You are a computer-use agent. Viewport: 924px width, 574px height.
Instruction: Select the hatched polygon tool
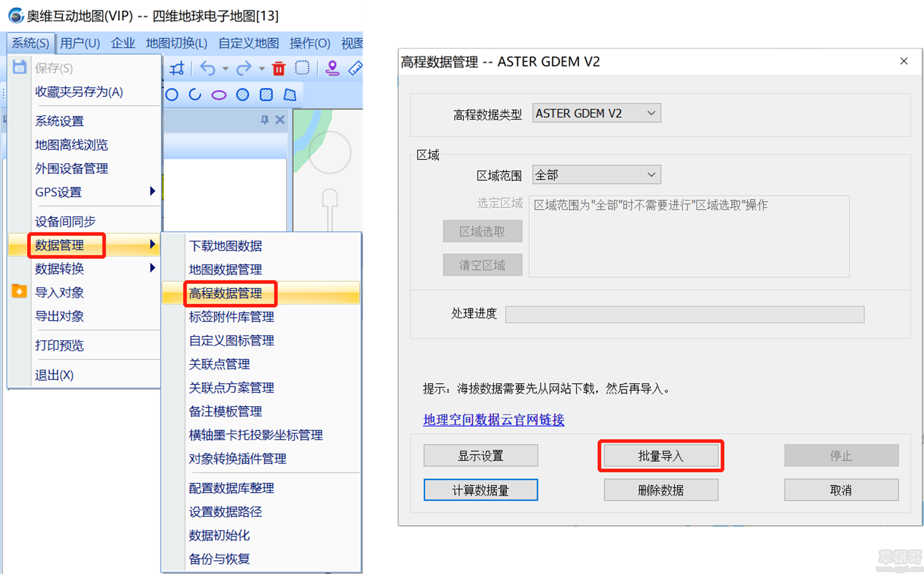pos(290,95)
